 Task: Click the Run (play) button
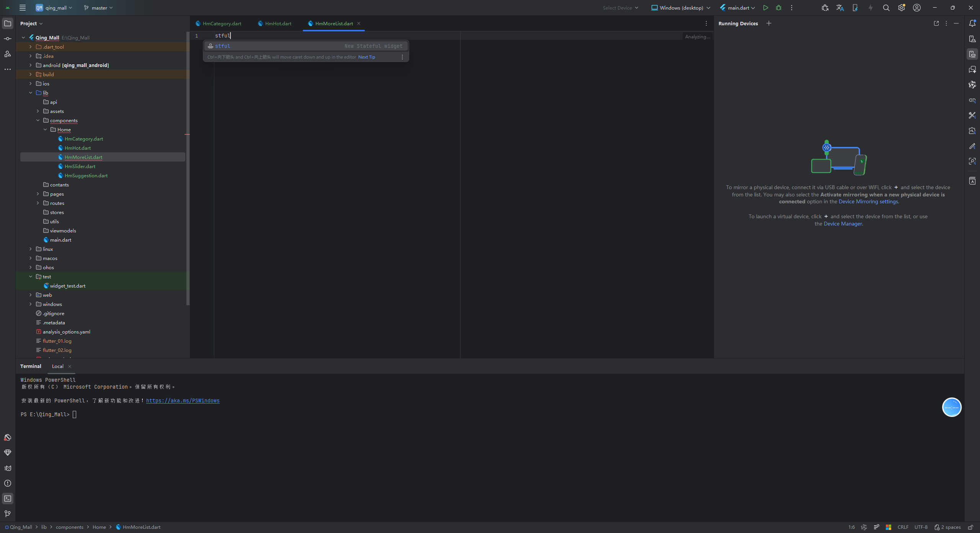pos(765,8)
